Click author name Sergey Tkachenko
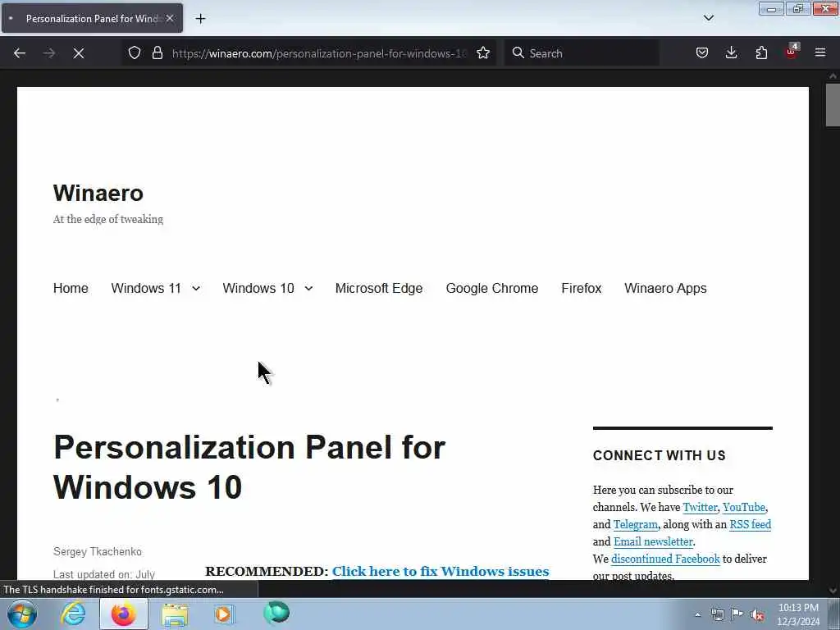Viewport: 840px width, 630px height. tap(98, 551)
